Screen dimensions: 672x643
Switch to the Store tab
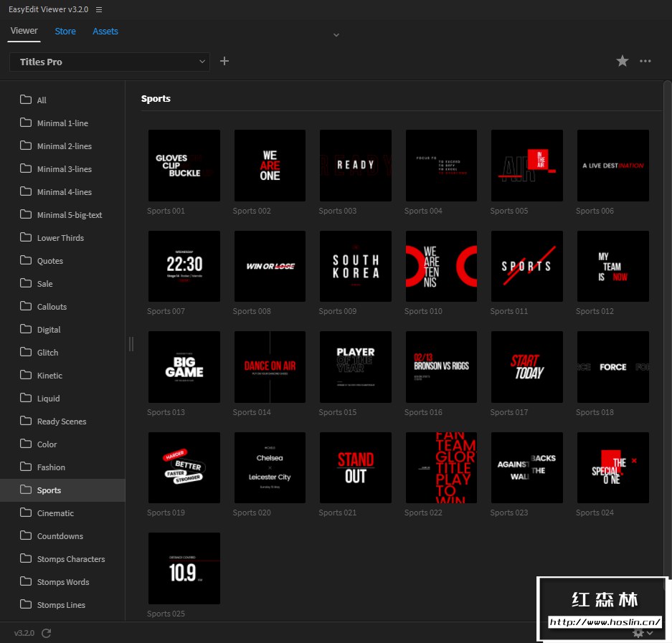pyautogui.click(x=65, y=31)
